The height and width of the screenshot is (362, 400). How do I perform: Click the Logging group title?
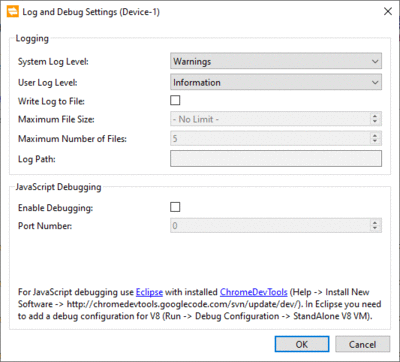(x=32, y=39)
